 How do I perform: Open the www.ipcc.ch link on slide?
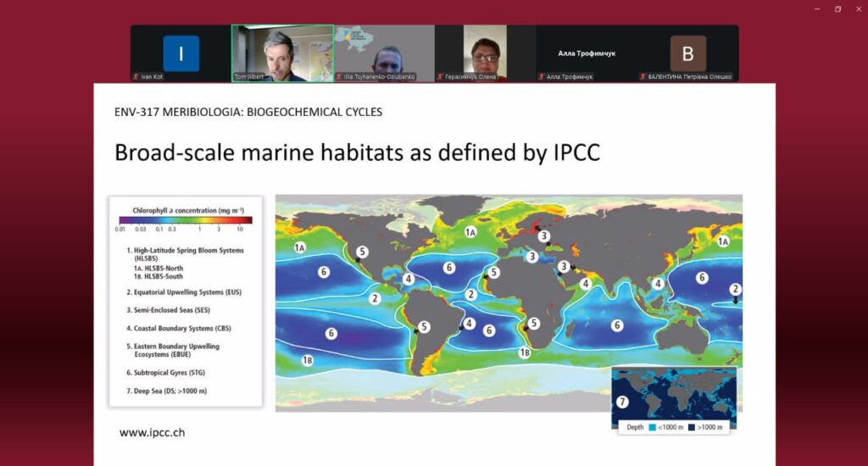point(152,433)
